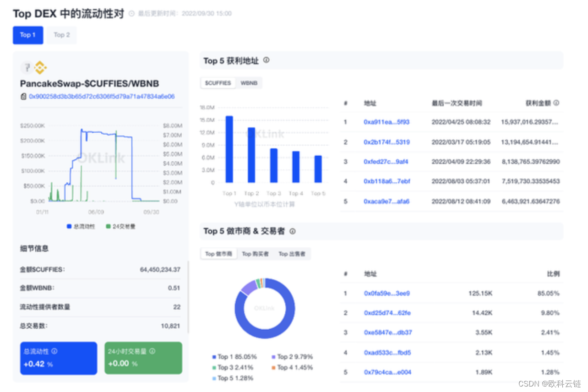
Task: Select the Top 购买者 tab
Action: (255, 254)
